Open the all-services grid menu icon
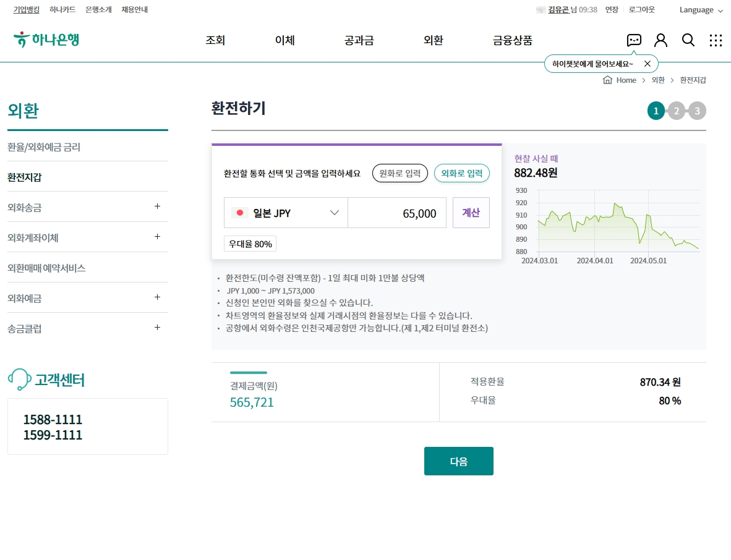The height and width of the screenshot is (560, 731). 716,40
